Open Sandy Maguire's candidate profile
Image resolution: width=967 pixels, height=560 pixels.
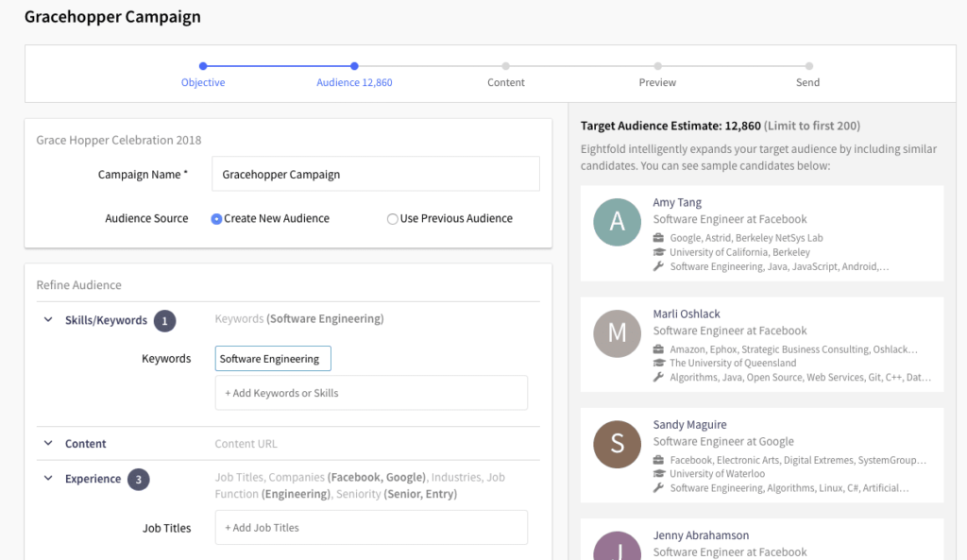pos(689,424)
